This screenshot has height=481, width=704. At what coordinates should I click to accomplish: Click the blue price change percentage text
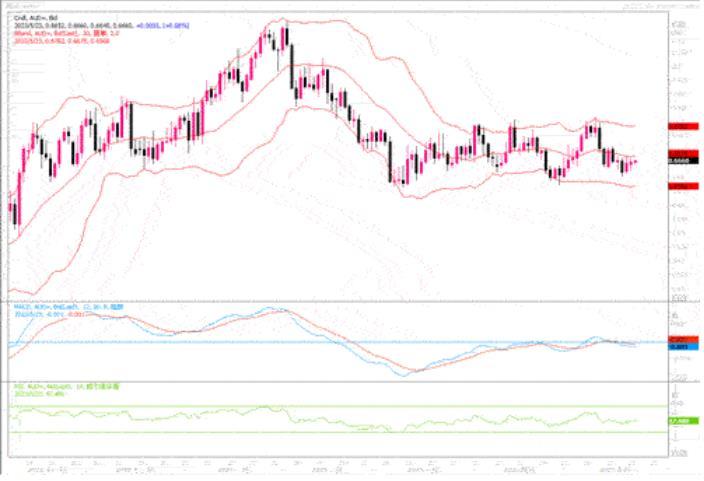coord(162,26)
